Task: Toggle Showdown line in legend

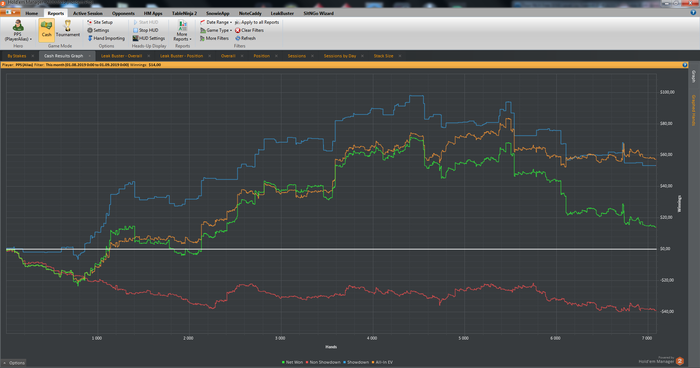Action: [x=356, y=362]
